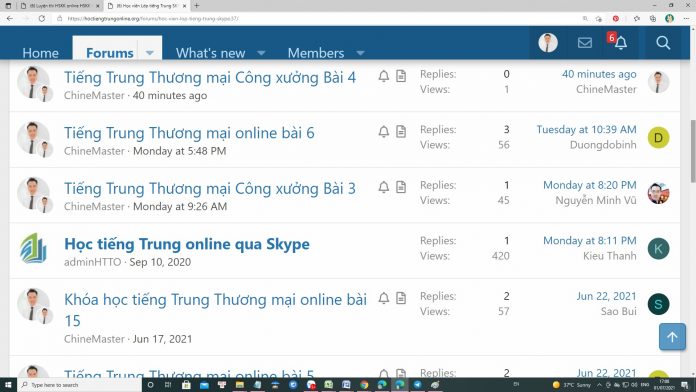Open 'Tuesday at 10:39 AM' last post link
This screenshot has height=392, width=696.
tap(586, 129)
